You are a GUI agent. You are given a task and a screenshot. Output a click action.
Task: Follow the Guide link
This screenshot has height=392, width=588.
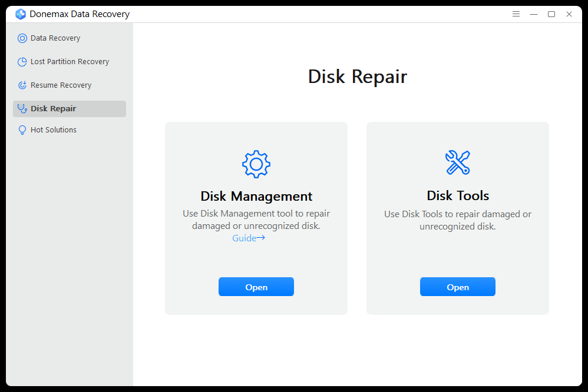point(248,238)
